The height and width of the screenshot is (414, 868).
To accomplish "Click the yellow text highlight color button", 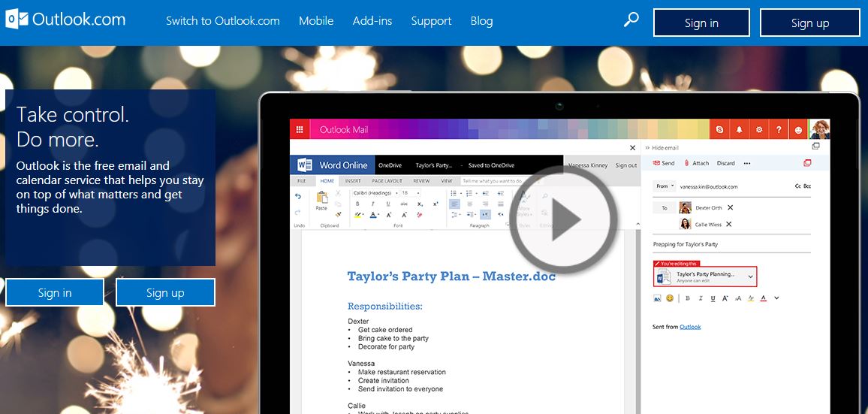I will coord(357,215).
